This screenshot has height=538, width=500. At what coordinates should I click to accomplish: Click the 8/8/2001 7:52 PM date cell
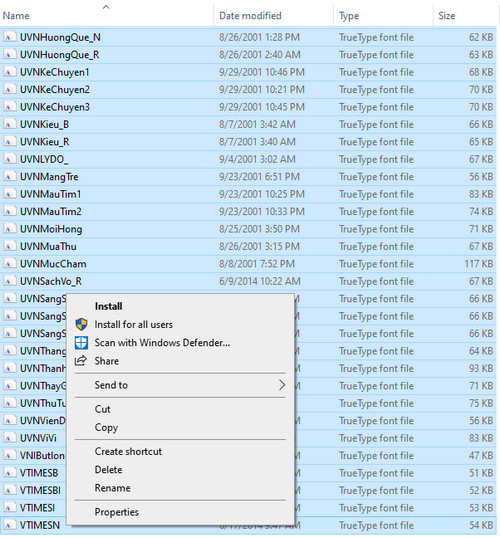click(x=257, y=264)
